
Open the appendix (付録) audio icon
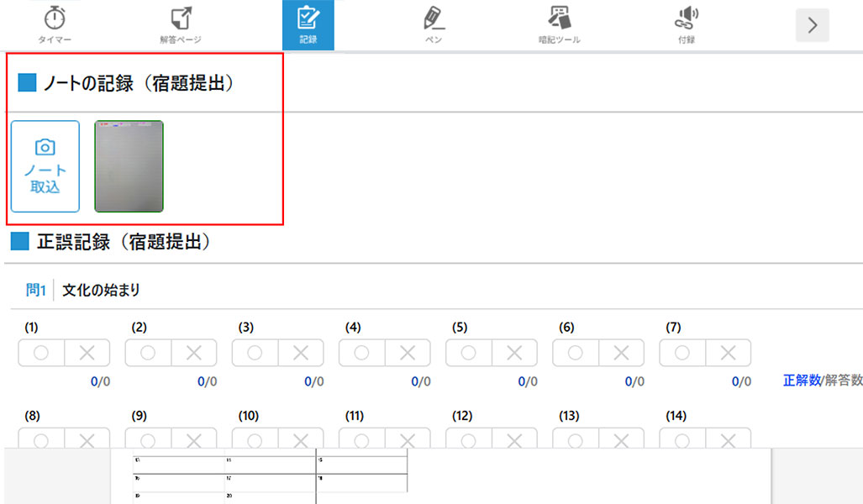pyautogui.click(x=687, y=24)
